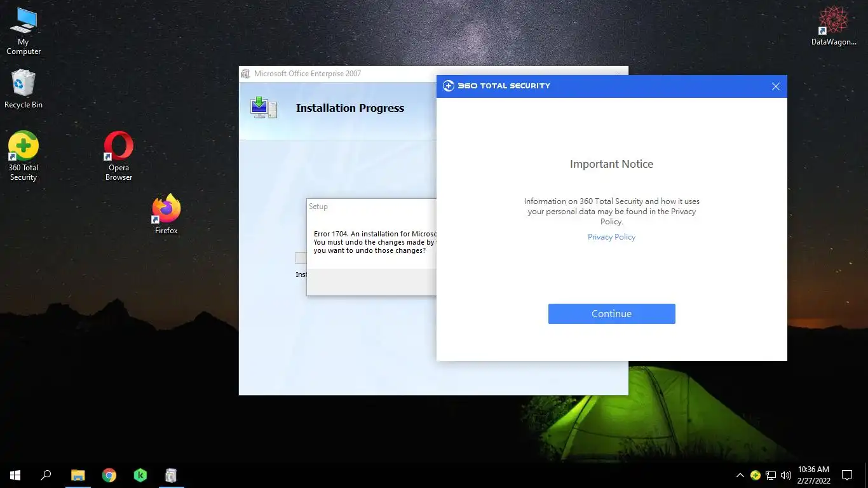The image size is (868, 488).
Task: Open the Windows Start menu
Action: click(15, 475)
